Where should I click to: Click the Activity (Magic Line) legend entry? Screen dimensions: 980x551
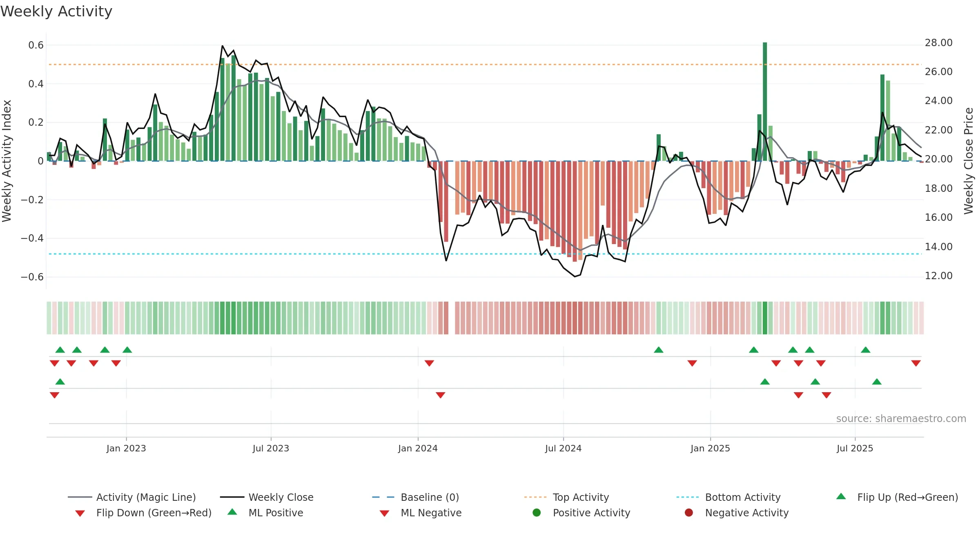pyautogui.click(x=132, y=497)
